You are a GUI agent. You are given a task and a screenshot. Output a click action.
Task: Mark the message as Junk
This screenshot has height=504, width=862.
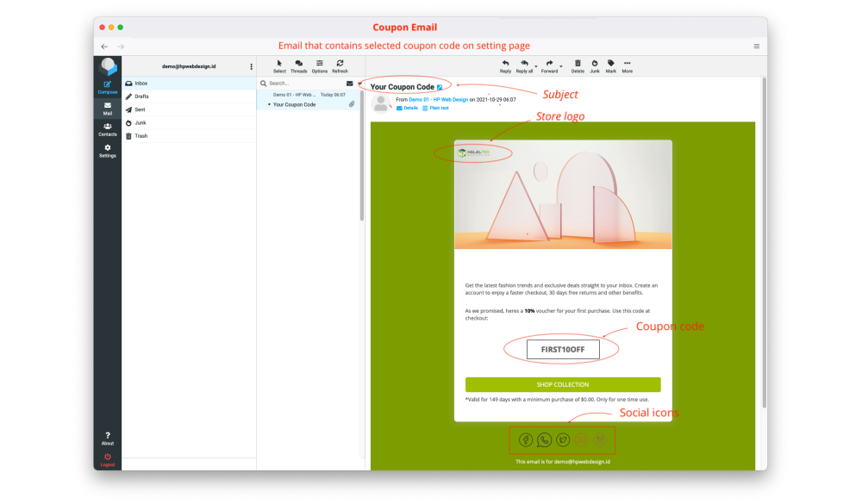[594, 65]
